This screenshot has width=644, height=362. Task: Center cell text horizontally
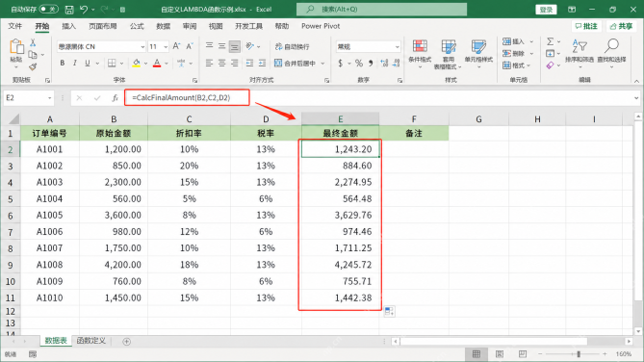(221, 64)
